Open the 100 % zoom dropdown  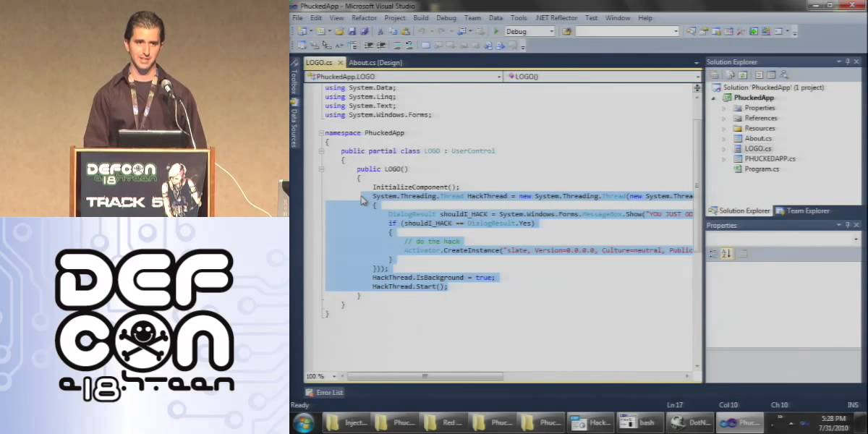[334, 377]
